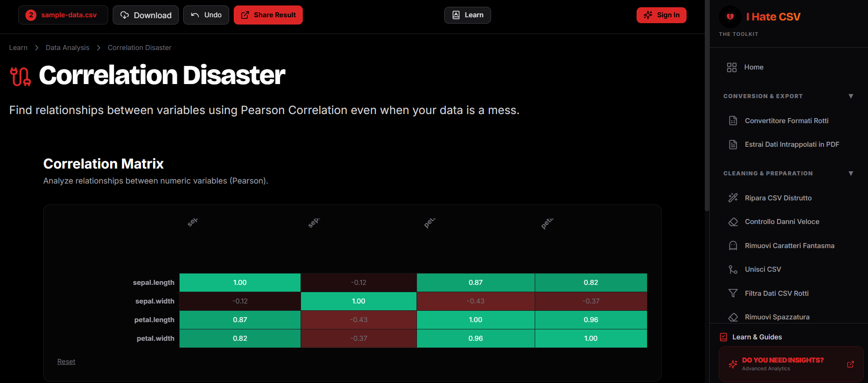Click the Rimuovi Caratteri Fantasma ghost icon

(x=733, y=246)
